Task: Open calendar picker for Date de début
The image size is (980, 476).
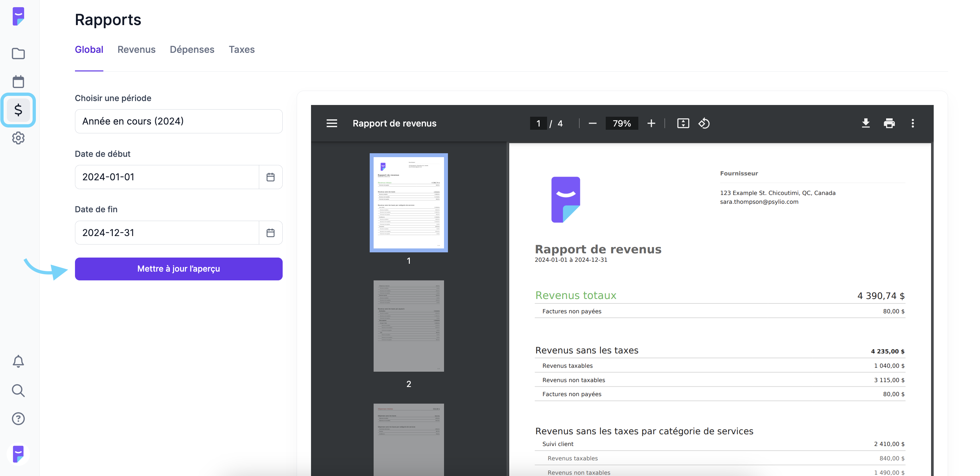Action: (x=271, y=177)
